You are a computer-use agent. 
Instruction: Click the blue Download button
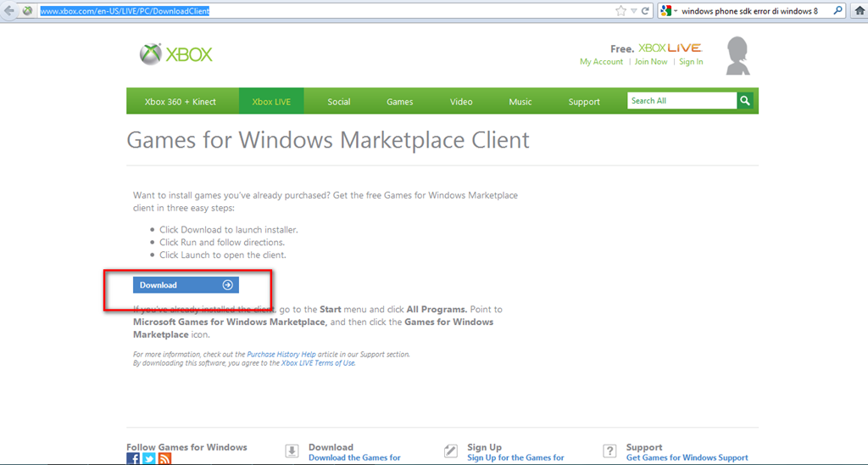click(186, 285)
